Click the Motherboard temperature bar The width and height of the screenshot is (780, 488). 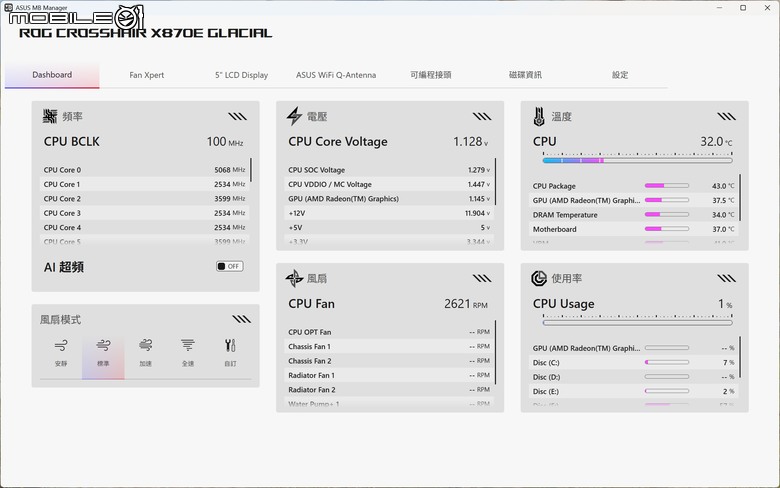pyautogui.click(x=667, y=229)
